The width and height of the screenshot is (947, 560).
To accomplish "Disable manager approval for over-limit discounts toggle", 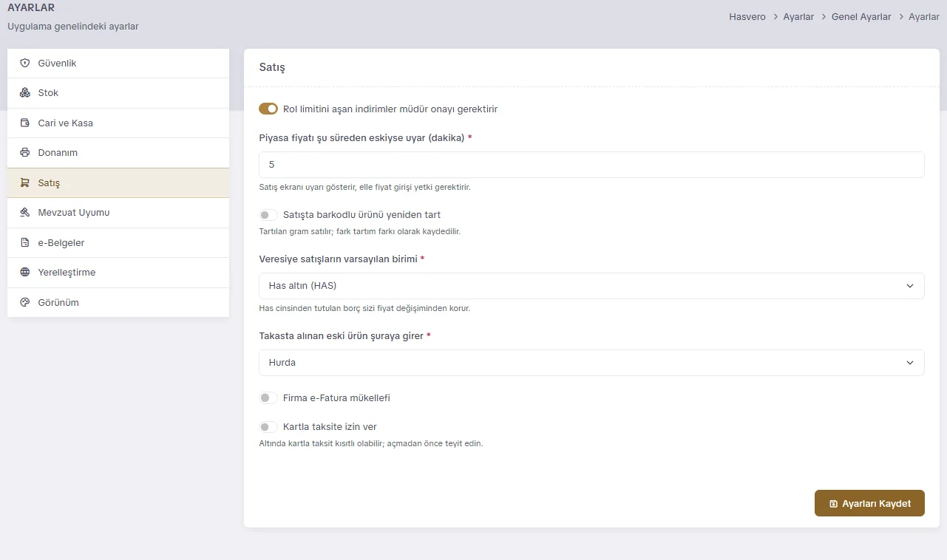I will [x=268, y=109].
